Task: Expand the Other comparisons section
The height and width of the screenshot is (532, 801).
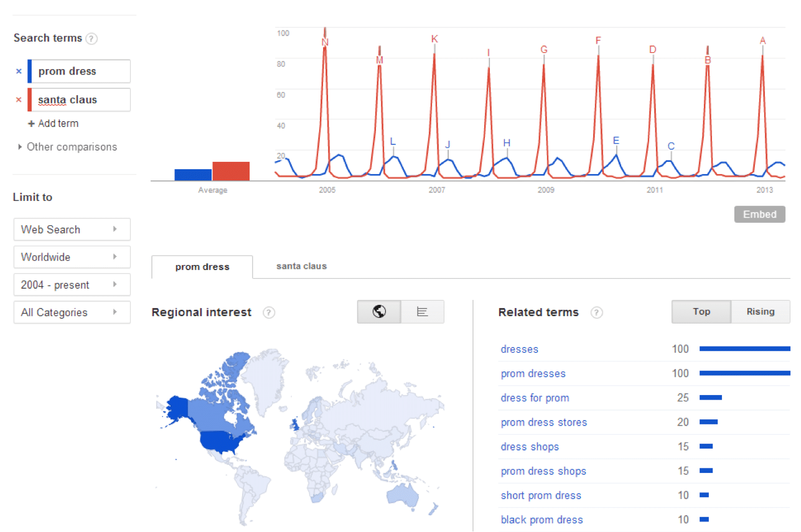Action: [x=72, y=147]
